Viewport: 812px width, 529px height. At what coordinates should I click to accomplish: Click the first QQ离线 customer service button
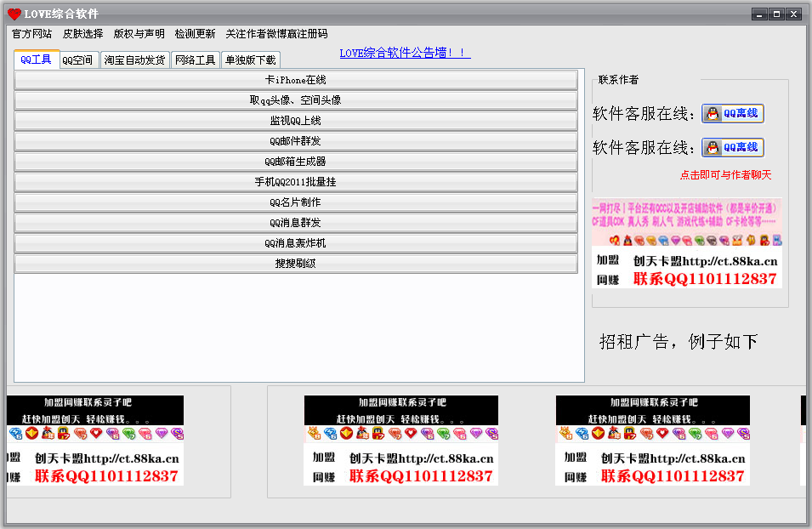pos(733,113)
